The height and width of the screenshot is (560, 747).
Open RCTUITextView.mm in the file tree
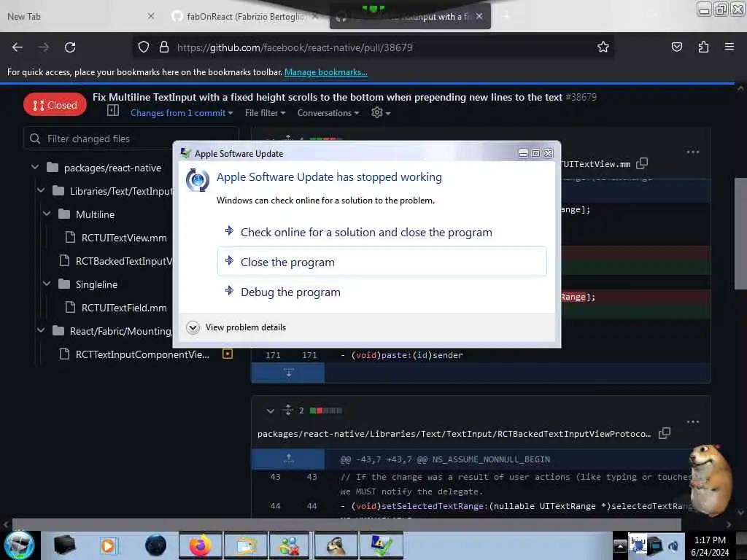124,238
